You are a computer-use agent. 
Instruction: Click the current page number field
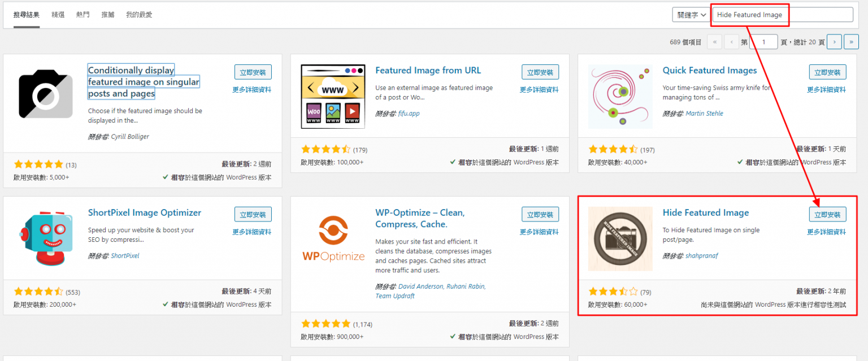(x=765, y=42)
